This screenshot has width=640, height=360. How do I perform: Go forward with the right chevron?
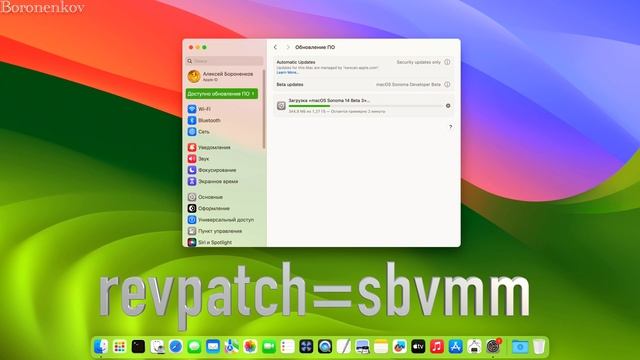click(287, 47)
